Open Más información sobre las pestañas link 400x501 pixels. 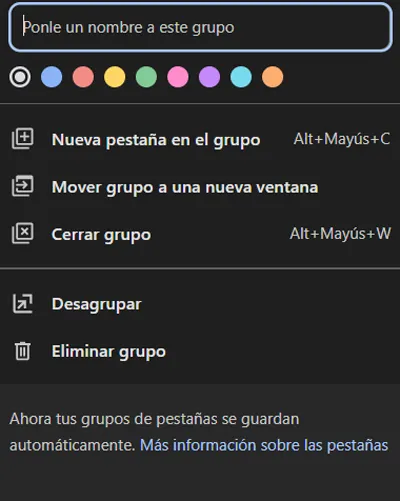[x=264, y=445]
